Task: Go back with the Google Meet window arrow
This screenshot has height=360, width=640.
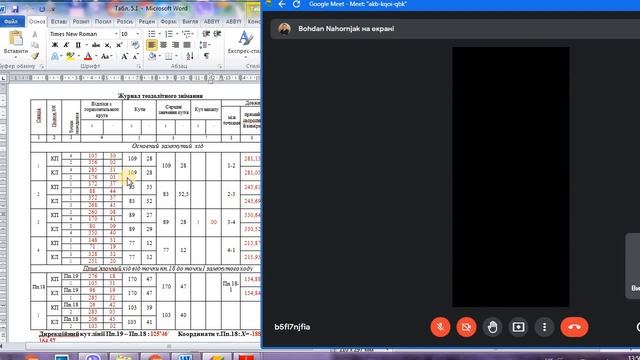Action: pos(282,4)
